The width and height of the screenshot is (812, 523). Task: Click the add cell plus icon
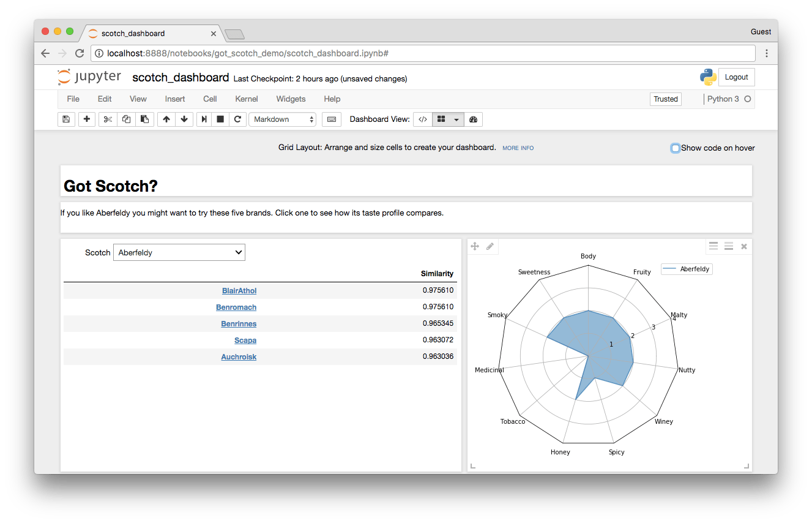[x=86, y=119]
